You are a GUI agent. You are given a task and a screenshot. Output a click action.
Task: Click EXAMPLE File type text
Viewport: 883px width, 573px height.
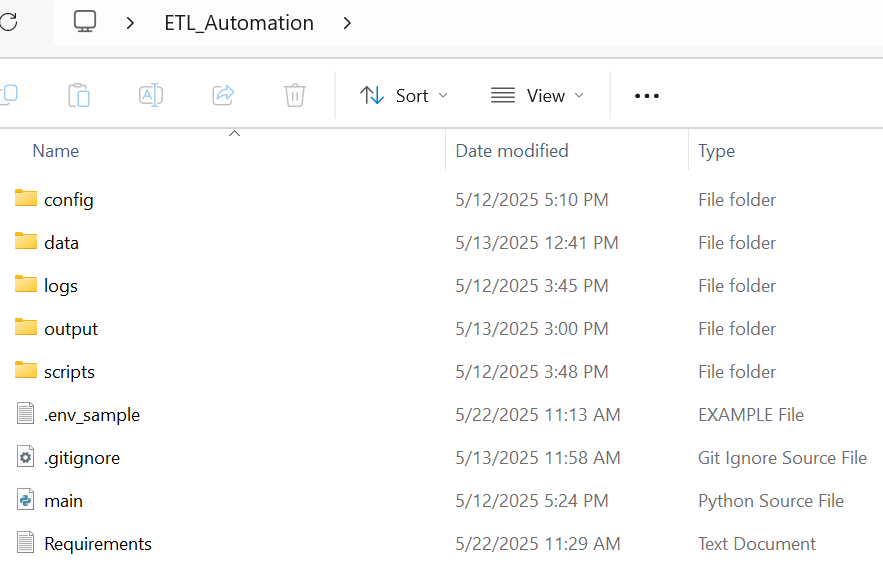pos(751,415)
